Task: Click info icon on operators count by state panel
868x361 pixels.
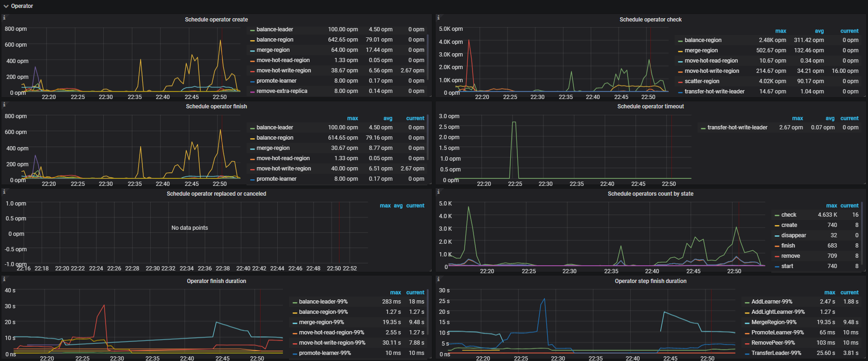Action: [438, 191]
